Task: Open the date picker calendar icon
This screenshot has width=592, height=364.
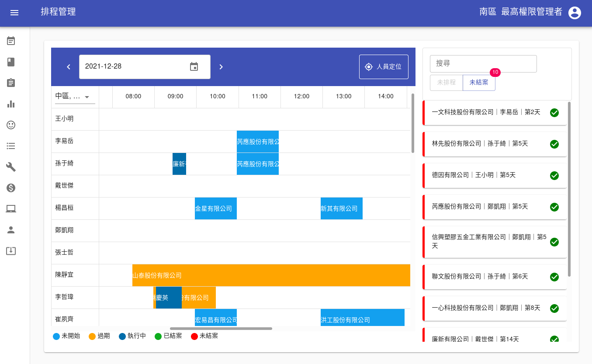Action: (194, 67)
